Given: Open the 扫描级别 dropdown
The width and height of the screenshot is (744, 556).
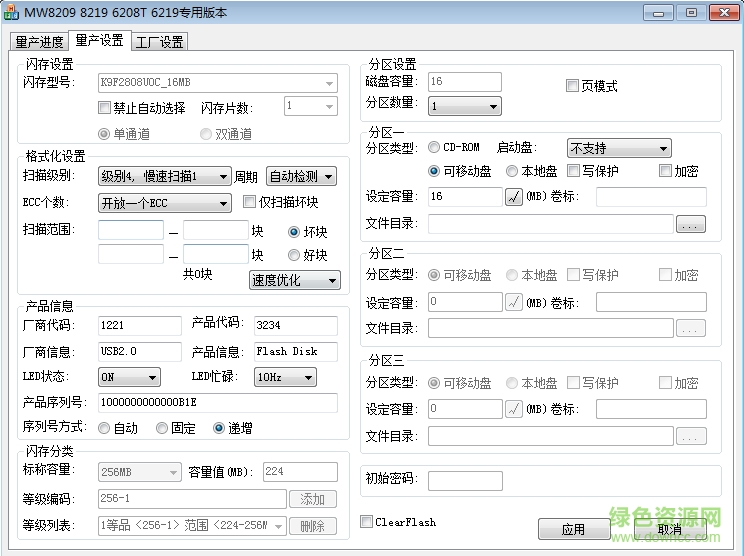Looking at the screenshot, I should 165,176.
